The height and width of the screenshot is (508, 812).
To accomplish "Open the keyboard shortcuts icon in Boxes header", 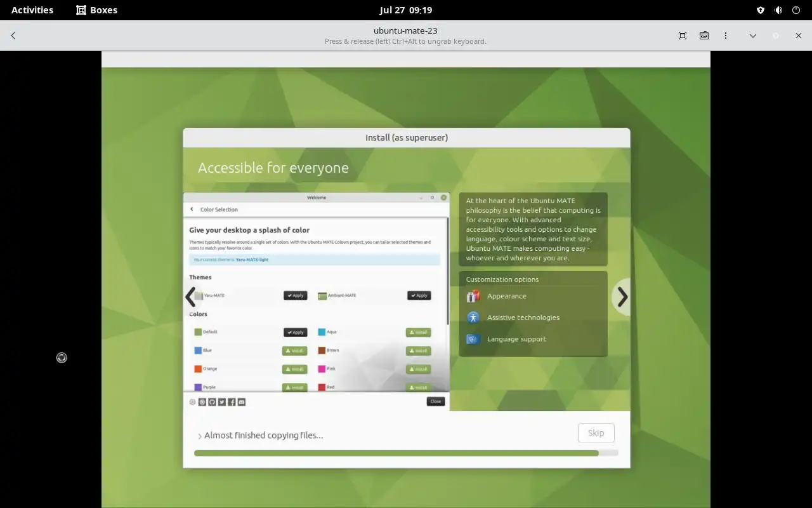I will 704,36.
